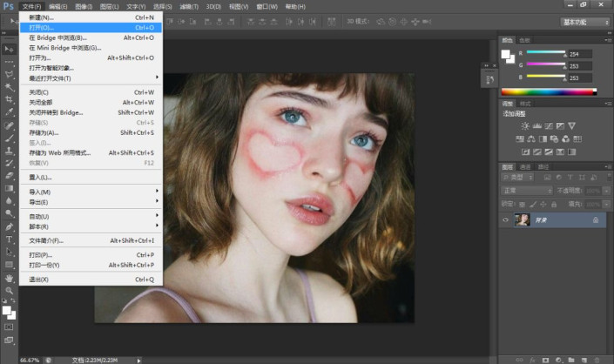Expand 自动(U) submenu

pyautogui.click(x=91, y=217)
